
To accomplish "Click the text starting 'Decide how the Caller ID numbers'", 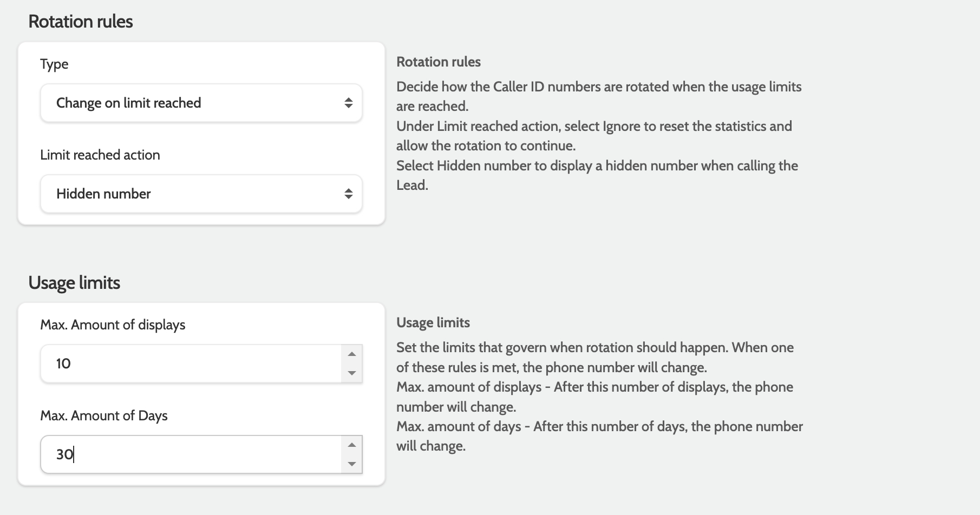I will pyautogui.click(x=599, y=96).
